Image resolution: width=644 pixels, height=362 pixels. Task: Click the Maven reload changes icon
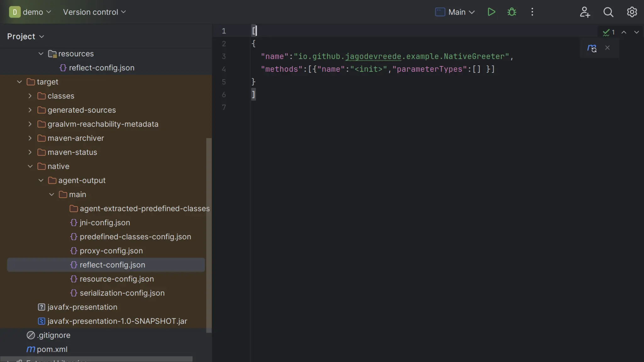tap(592, 48)
